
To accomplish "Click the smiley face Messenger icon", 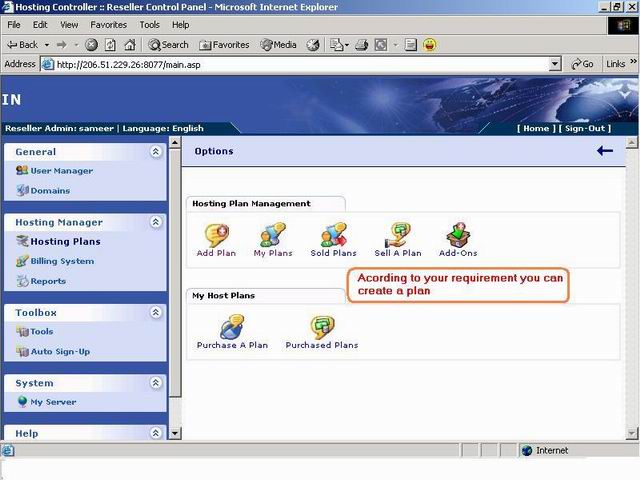I will pos(429,44).
